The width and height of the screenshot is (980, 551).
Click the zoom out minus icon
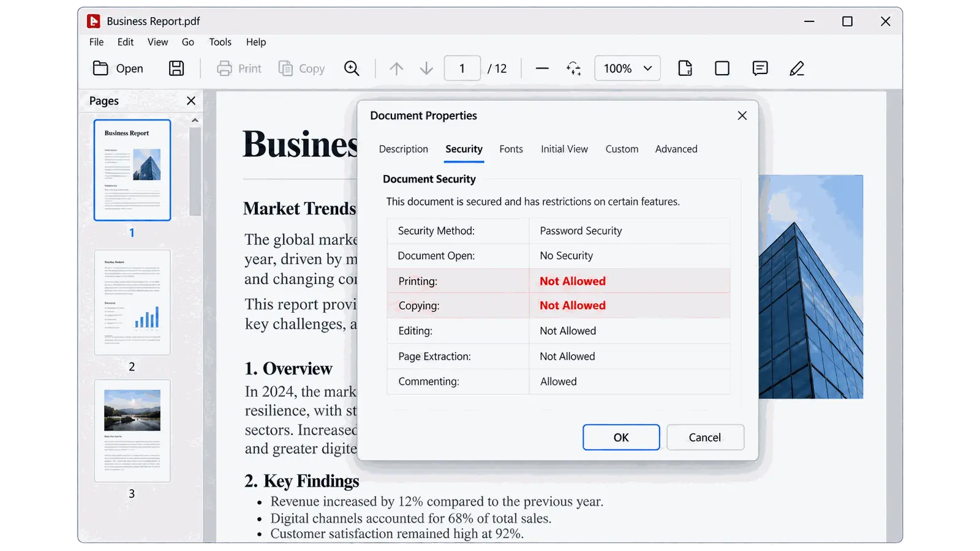pos(542,69)
